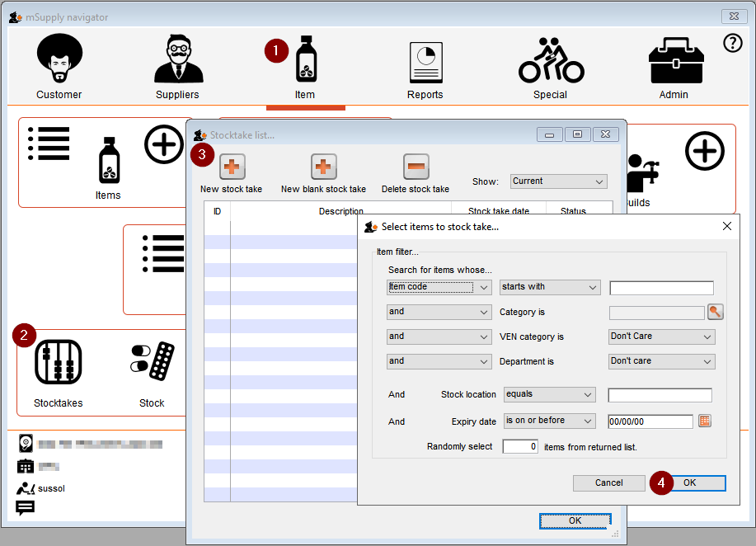Expand the Show Current dropdown

coord(558,181)
